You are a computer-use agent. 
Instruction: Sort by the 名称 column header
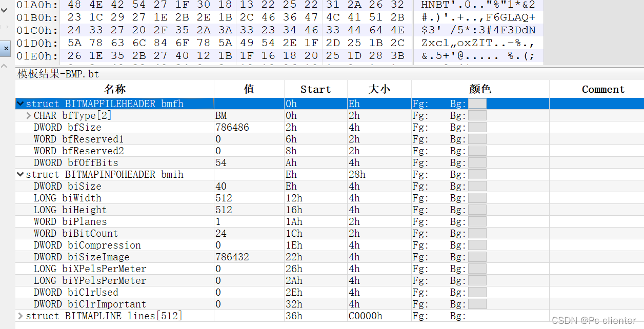point(115,89)
